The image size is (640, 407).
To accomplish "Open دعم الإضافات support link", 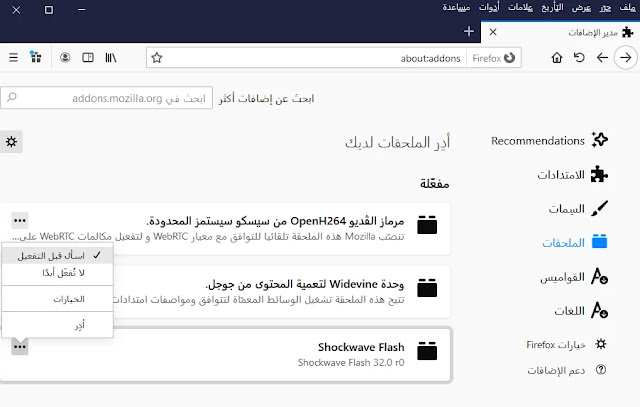I will click(567, 370).
